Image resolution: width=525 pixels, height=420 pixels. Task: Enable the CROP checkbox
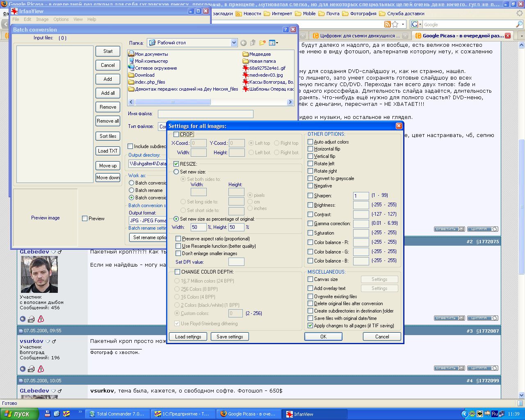pyautogui.click(x=176, y=135)
